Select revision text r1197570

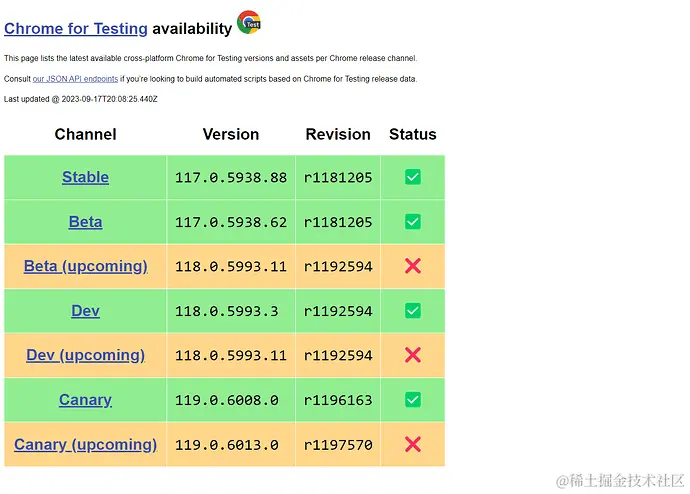point(338,445)
